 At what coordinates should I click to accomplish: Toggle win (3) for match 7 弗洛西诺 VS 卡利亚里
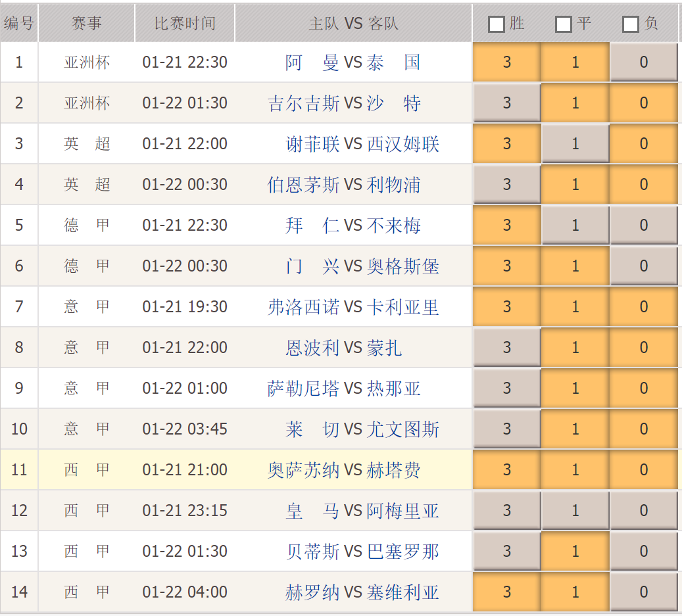[x=507, y=306]
